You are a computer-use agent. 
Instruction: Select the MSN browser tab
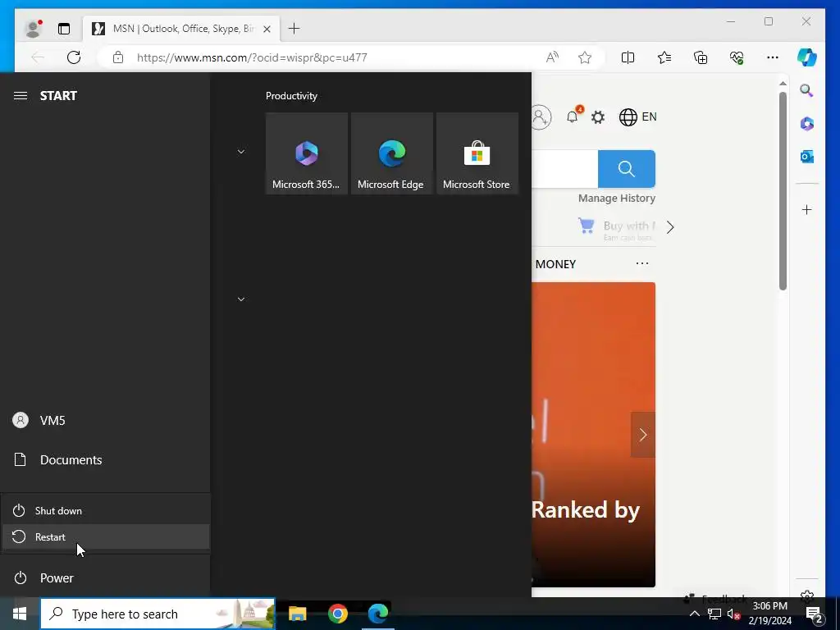coord(181,29)
